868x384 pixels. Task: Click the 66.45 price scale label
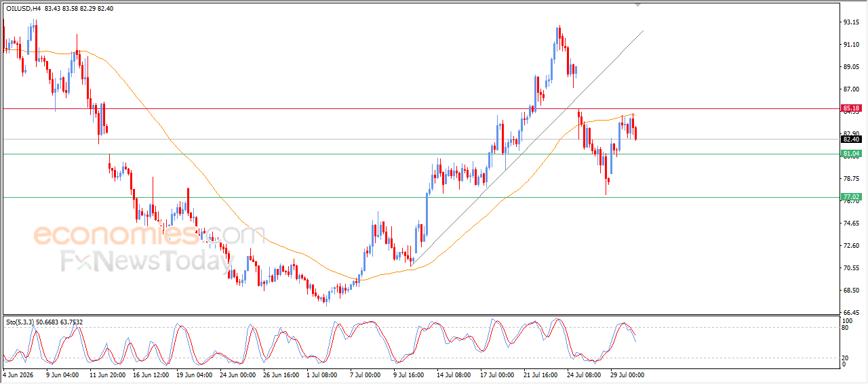[852, 313]
